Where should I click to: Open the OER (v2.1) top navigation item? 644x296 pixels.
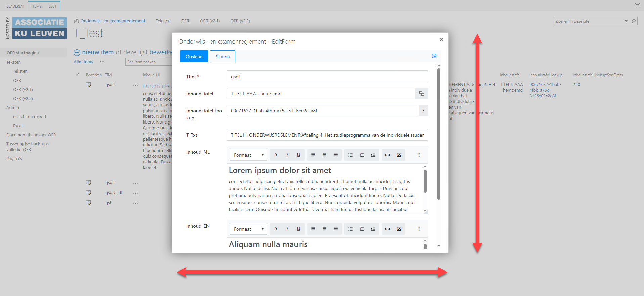point(210,21)
